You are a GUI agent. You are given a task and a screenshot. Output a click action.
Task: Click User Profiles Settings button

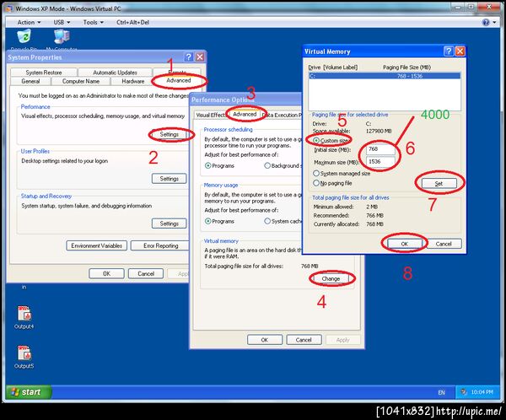click(x=170, y=179)
